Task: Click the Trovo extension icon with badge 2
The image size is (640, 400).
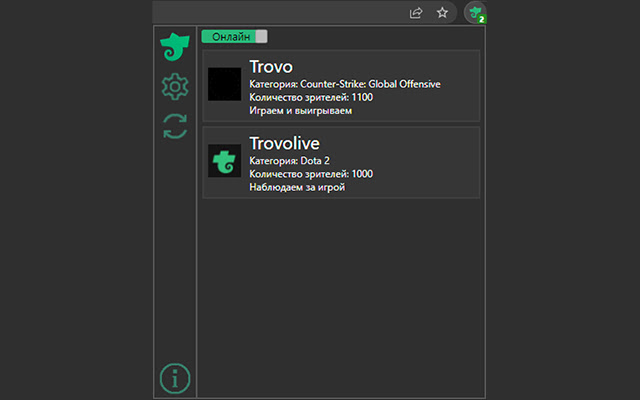Action: pos(476,13)
